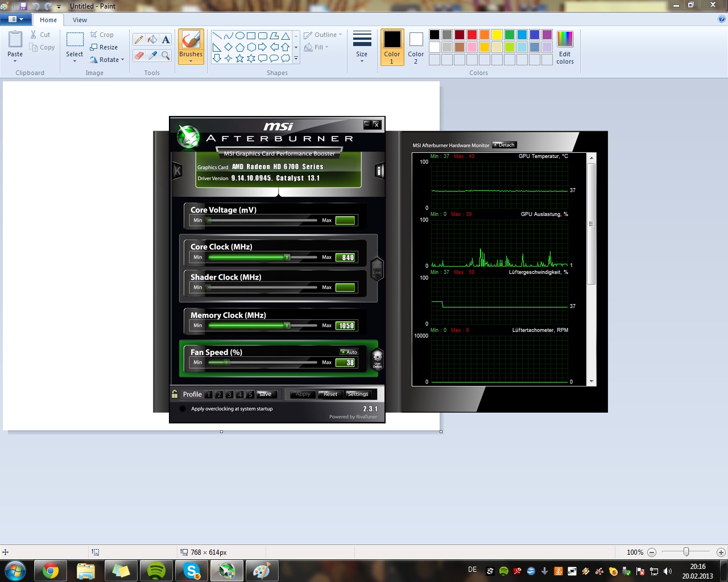Choose the Curve shape
Screen dimensions: 728x582
(228, 35)
